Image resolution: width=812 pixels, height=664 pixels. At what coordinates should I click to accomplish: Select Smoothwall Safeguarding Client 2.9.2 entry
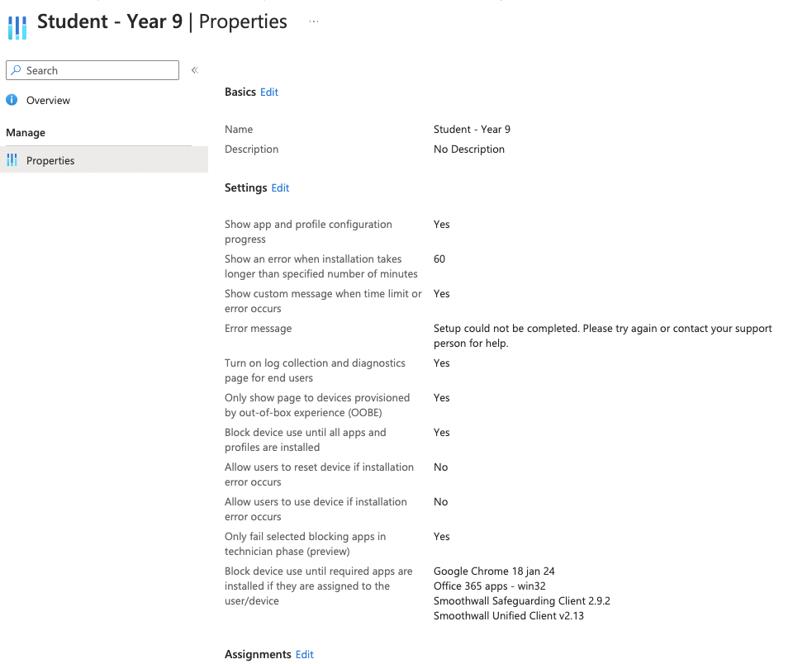coord(521,601)
